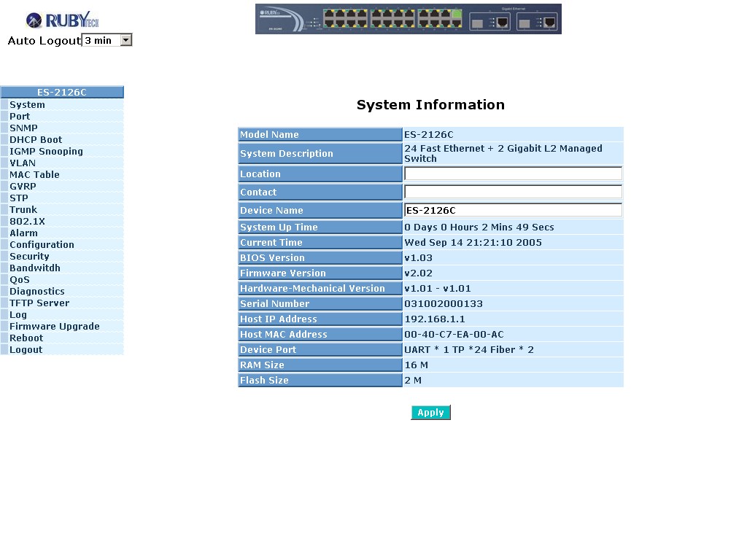The image size is (747, 560).
Task: Click Logout in the sidebar
Action: (26, 350)
